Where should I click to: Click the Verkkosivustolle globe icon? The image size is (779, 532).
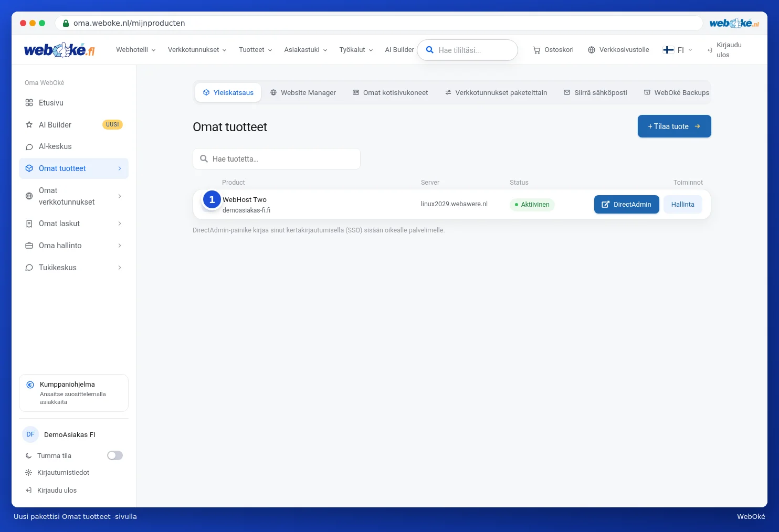tap(592, 50)
